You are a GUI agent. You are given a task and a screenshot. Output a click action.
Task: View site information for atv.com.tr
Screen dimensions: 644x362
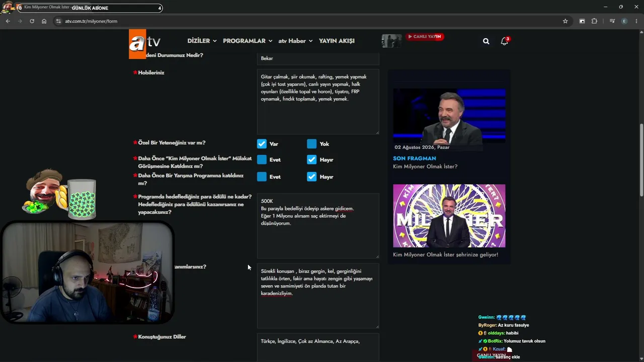pyautogui.click(x=58, y=21)
